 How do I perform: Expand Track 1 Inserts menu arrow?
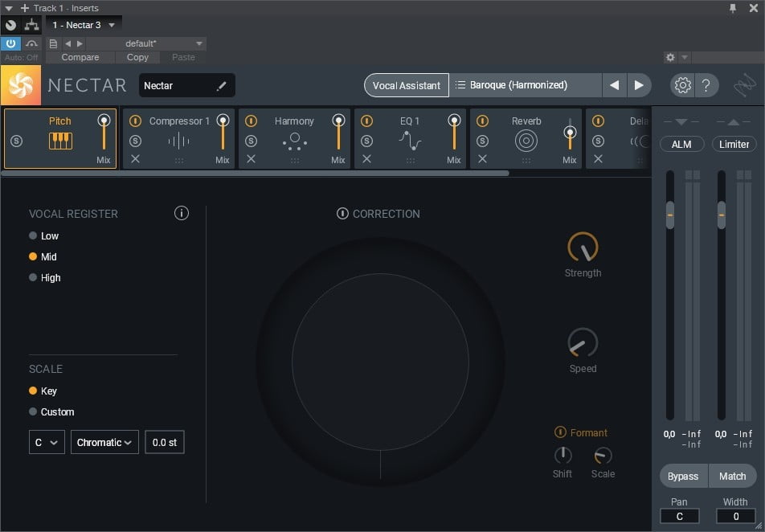coord(9,8)
